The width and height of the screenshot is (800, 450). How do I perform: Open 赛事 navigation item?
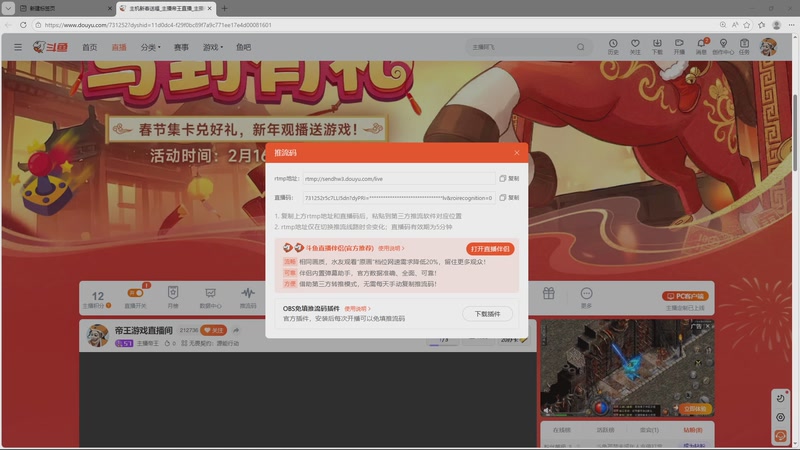[181, 47]
